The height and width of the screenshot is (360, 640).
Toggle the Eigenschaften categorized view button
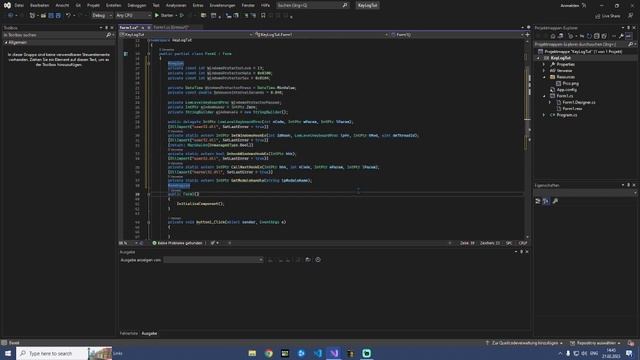(538, 201)
